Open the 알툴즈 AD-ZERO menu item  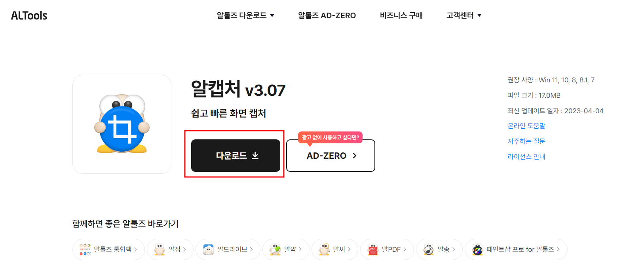point(327,15)
